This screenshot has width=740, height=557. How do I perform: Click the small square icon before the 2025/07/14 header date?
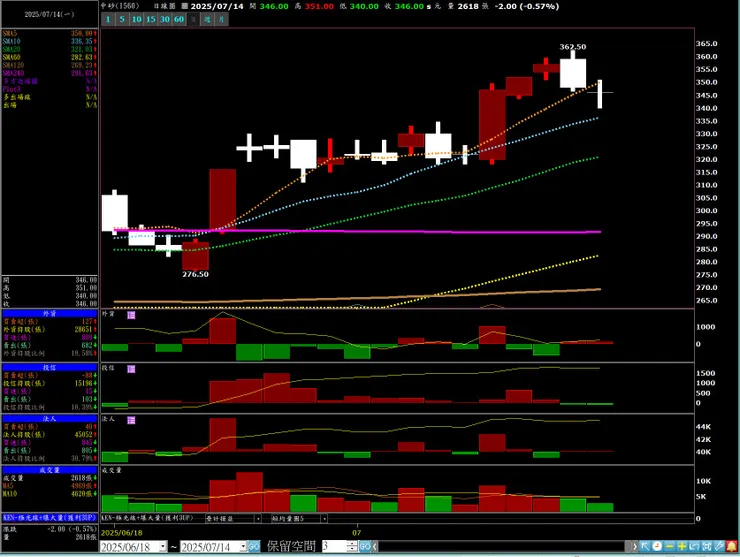point(185,7)
